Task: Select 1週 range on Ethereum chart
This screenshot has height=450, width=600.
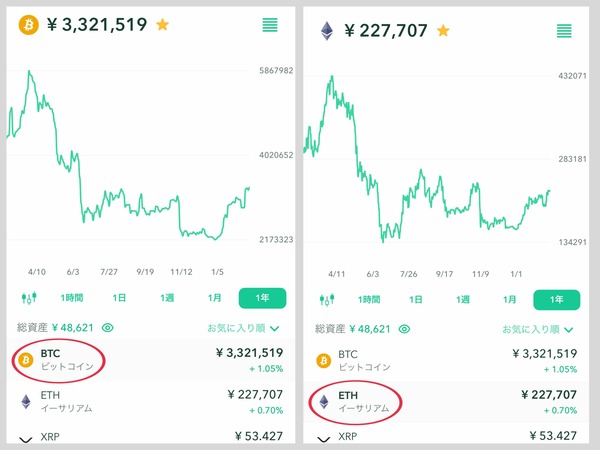Action: [463, 300]
